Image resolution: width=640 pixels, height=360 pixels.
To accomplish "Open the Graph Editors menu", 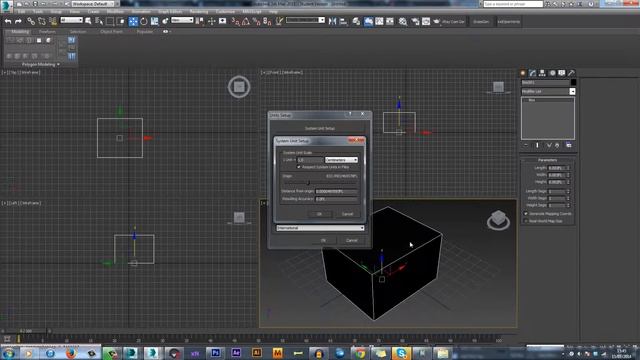I will point(170,11).
